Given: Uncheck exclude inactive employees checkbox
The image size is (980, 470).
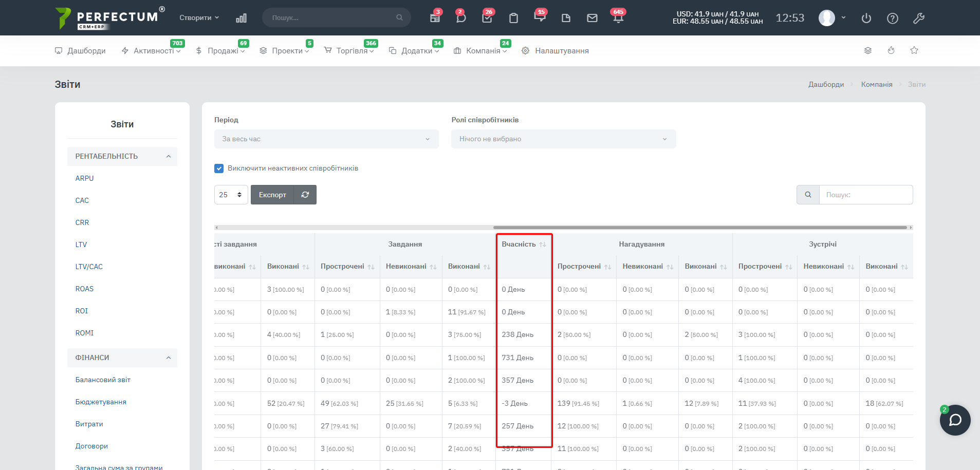Looking at the screenshot, I should (x=219, y=168).
